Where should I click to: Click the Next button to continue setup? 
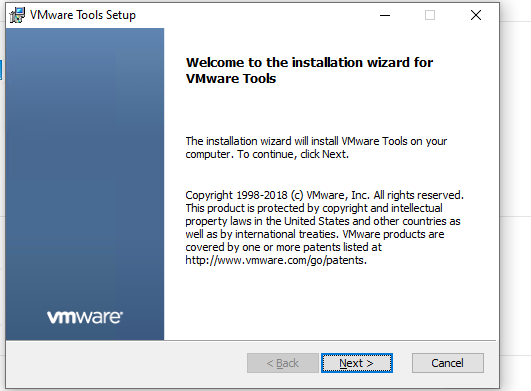pos(357,363)
